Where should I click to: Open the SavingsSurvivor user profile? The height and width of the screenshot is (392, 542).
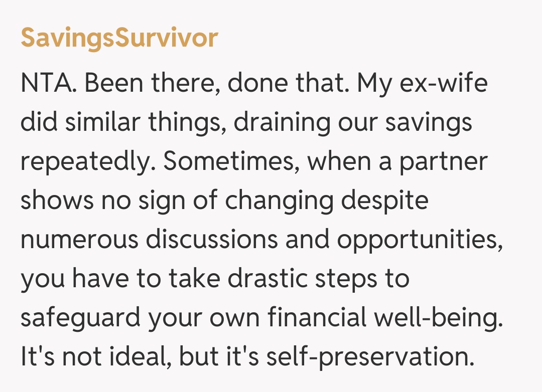(119, 38)
